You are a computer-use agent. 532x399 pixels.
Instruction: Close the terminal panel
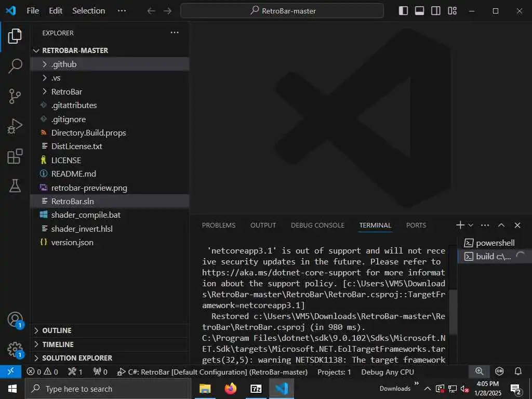517,225
